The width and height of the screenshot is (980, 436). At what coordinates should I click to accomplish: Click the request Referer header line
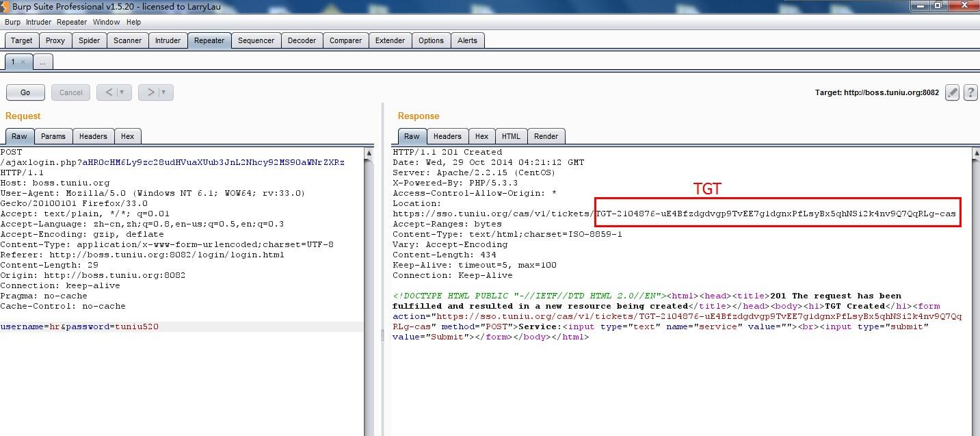pyautogui.click(x=142, y=255)
